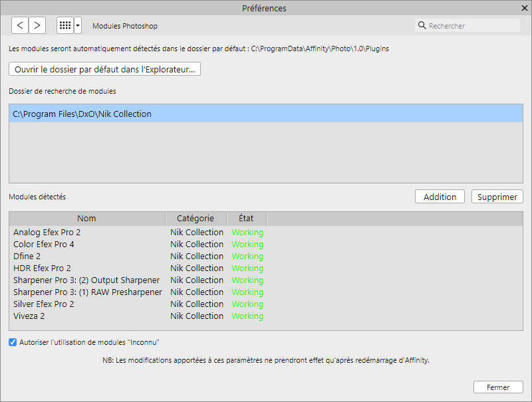Select the Analog Efex Pro 2 row

pyautogui.click(x=266, y=232)
